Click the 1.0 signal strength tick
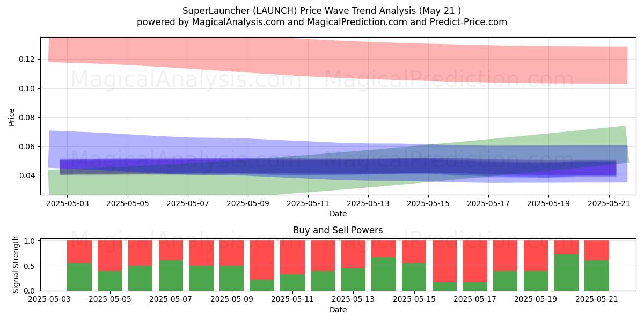 30,241
